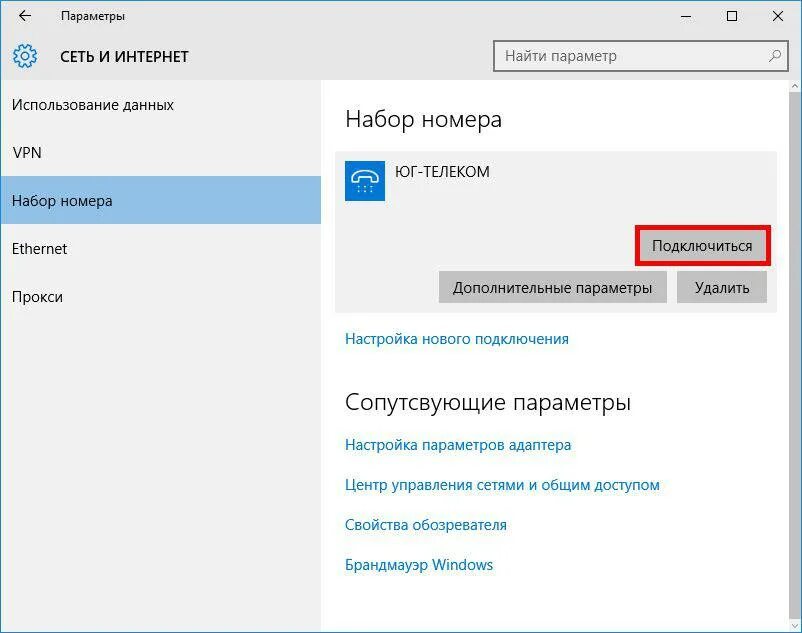Focus the Найти параметр search field
This screenshot has width=802, height=633.
click(640, 56)
